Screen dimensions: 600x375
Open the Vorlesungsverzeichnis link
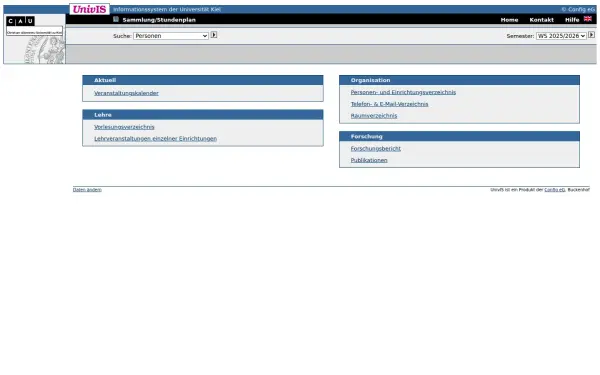pyautogui.click(x=124, y=127)
